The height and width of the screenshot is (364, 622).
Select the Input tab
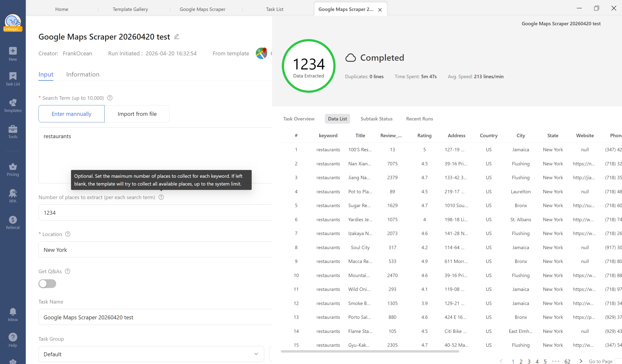click(x=46, y=74)
